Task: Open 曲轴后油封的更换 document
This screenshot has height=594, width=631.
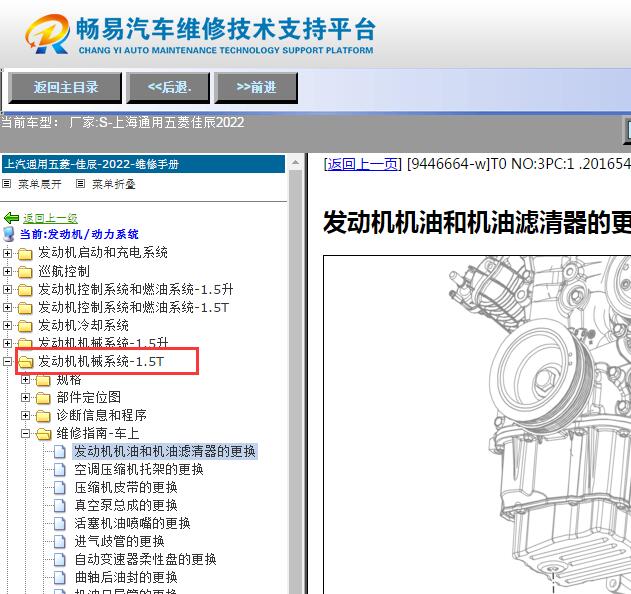Action: pyautogui.click(x=126, y=578)
